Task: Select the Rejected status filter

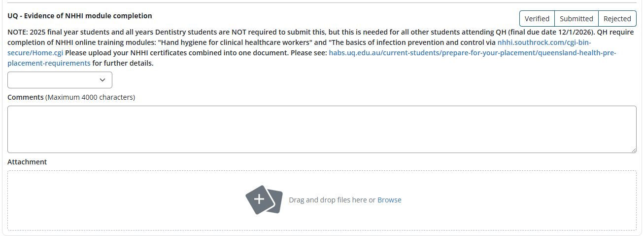Action: (617, 19)
